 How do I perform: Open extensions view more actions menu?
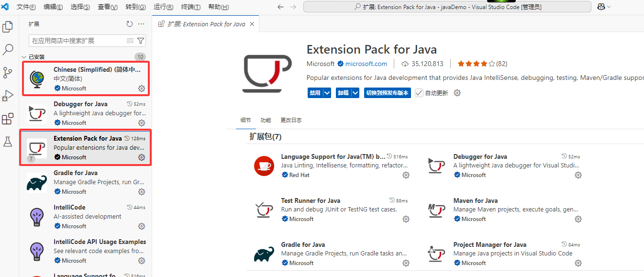(141, 24)
